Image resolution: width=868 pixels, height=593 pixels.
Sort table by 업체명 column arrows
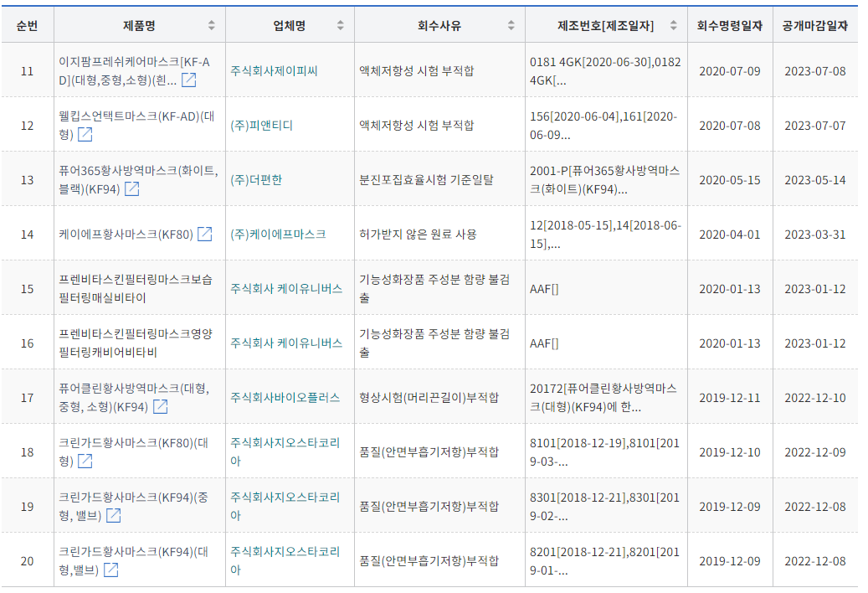click(x=341, y=25)
